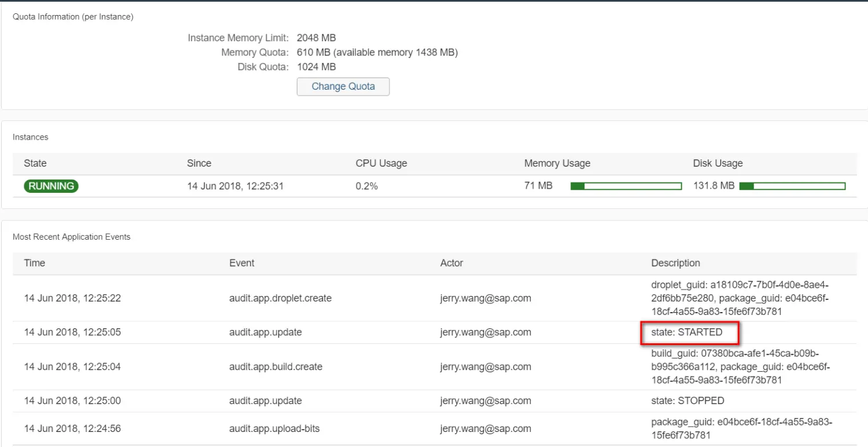Click the upload-bits package_guid description
Screen dimensions: 868x447
(742, 428)
